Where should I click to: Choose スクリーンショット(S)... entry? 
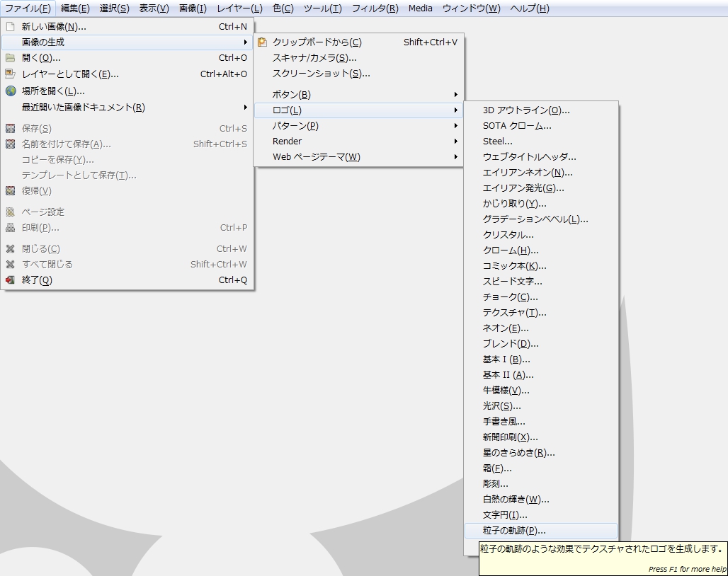tap(358, 74)
